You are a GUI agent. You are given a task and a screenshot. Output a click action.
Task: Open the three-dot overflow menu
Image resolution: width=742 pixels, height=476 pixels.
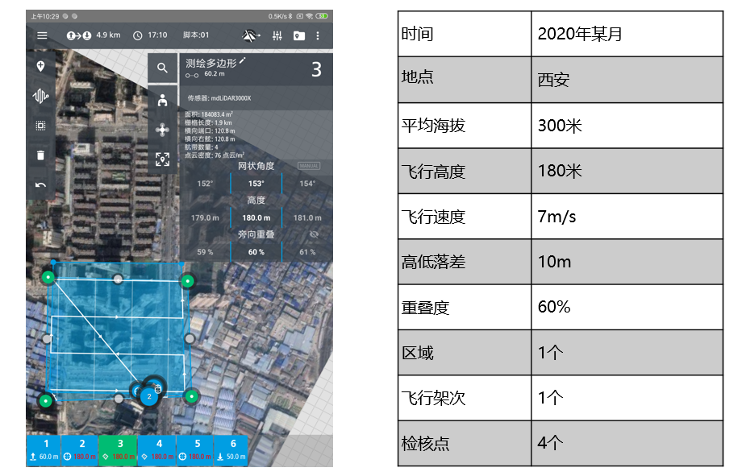click(318, 35)
